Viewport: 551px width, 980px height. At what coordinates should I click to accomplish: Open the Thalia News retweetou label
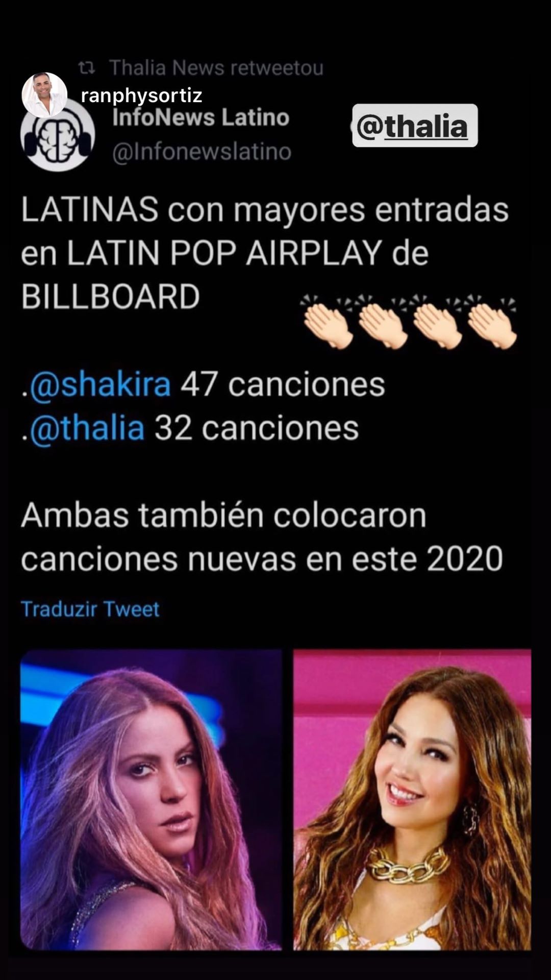216,68
